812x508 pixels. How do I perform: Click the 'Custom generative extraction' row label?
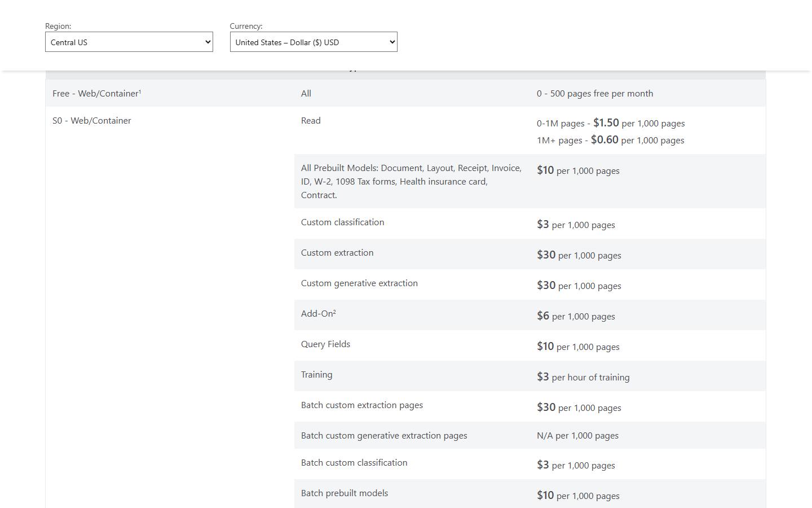359,283
